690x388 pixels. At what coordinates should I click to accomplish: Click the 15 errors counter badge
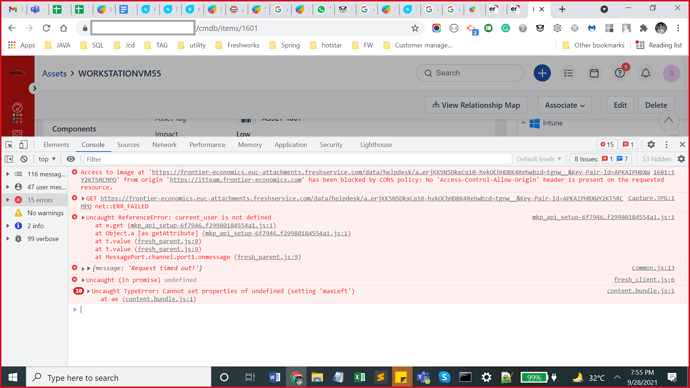pyautogui.click(x=607, y=145)
